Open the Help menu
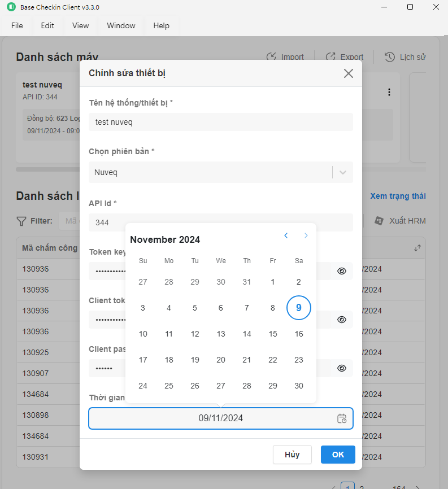The height and width of the screenshot is (489, 448). (162, 25)
